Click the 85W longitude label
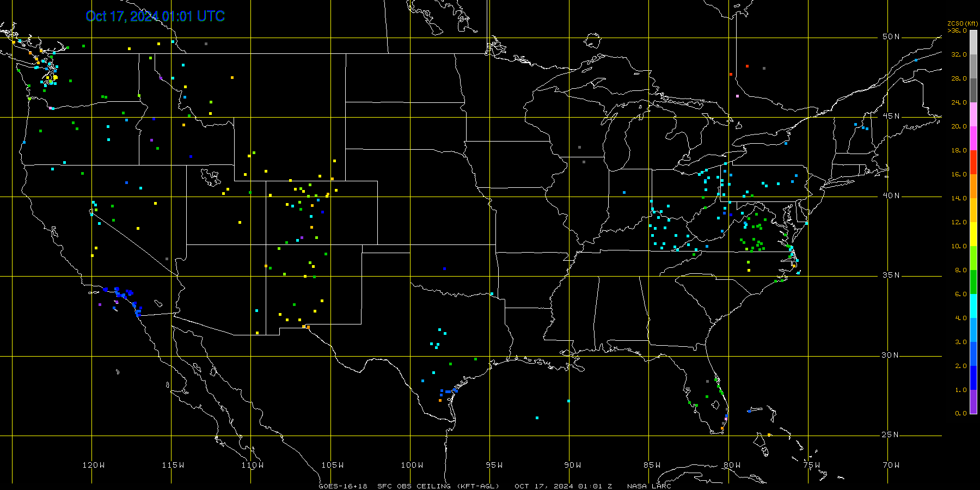Viewport: 980px width, 490px height. point(652,465)
